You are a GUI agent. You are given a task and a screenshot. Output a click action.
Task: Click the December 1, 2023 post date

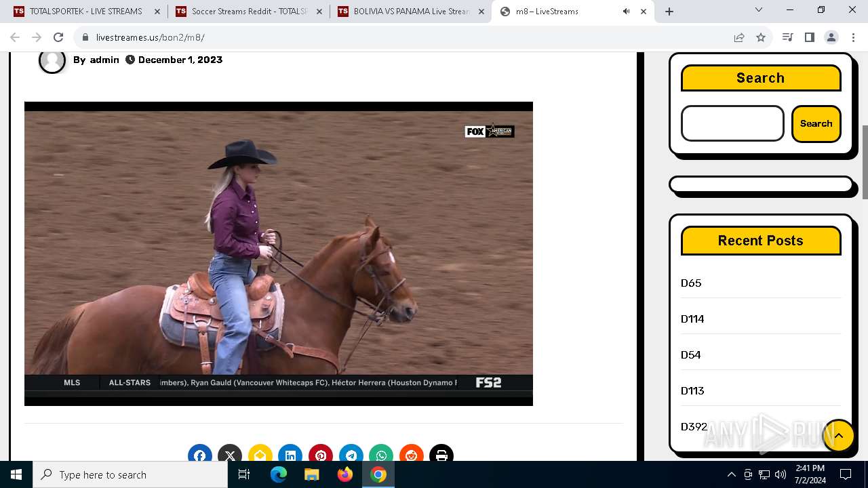pos(180,60)
